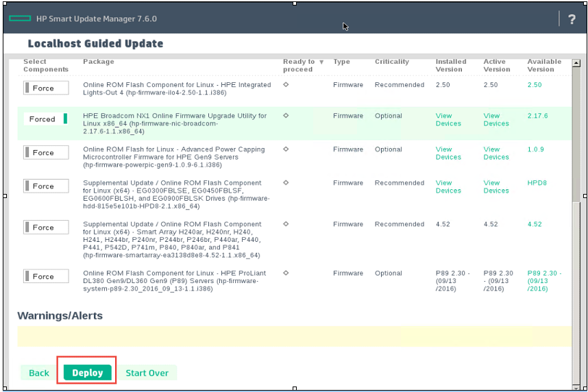Viewport: 588px width, 392px height.
Task: Toggle Force for EG0300FBLSE drives update
Action: pyautogui.click(x=46, y=186)
